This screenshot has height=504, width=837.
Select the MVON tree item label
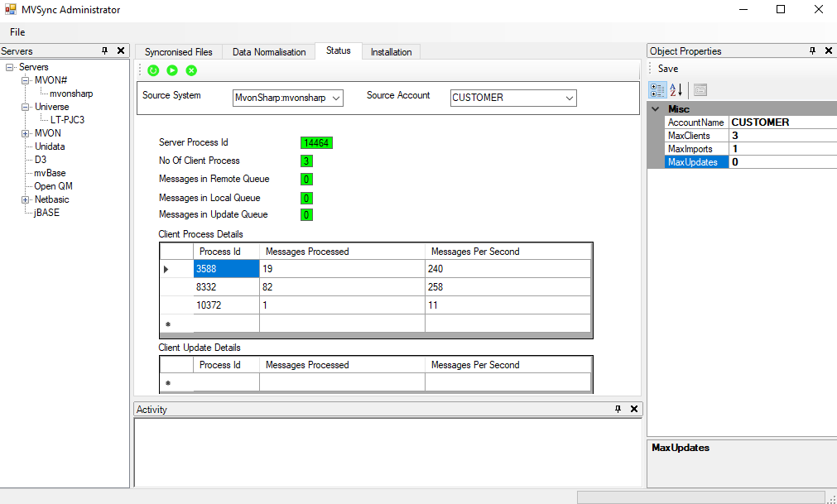48,133
